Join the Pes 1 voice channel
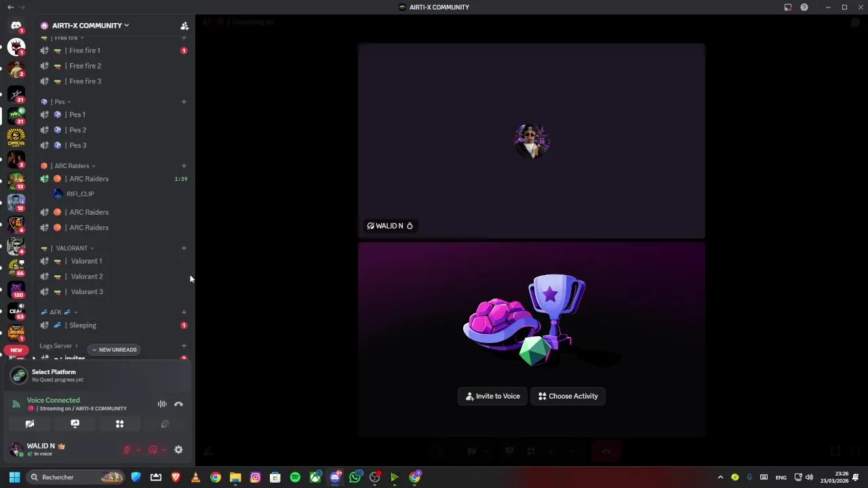This screenshot has height=488, width=868. [113, 115]
